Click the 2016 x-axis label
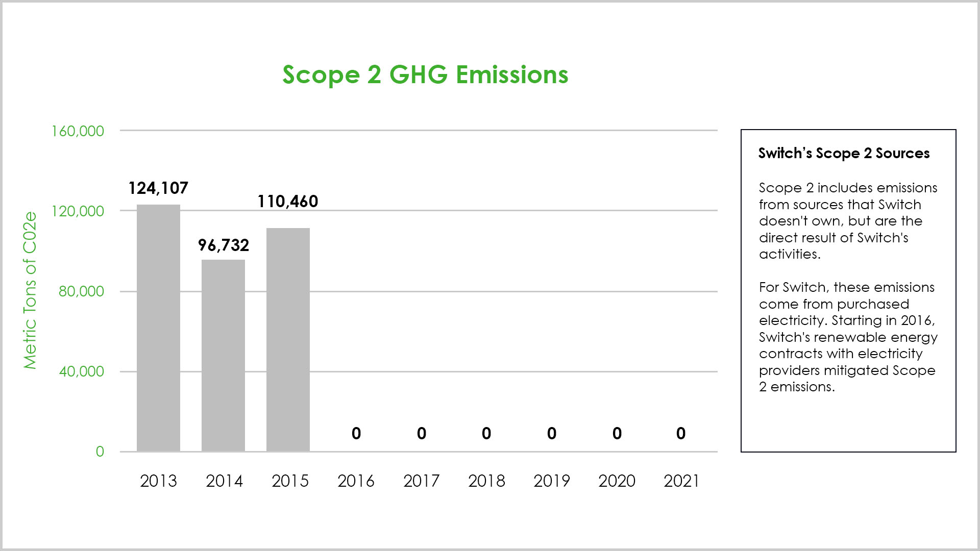980x551 pixels. pos(356,481)
